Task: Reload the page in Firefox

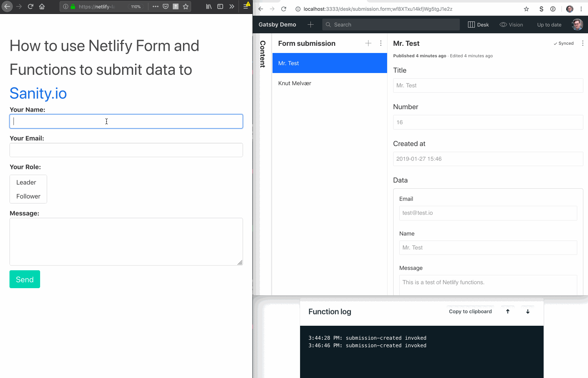Action: point(30,6)
